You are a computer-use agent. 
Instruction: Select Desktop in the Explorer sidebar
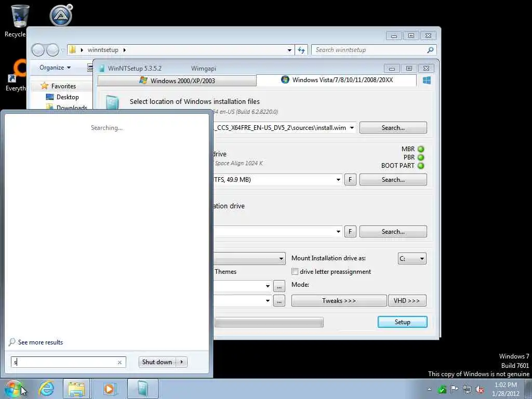(x=68, y=97)
